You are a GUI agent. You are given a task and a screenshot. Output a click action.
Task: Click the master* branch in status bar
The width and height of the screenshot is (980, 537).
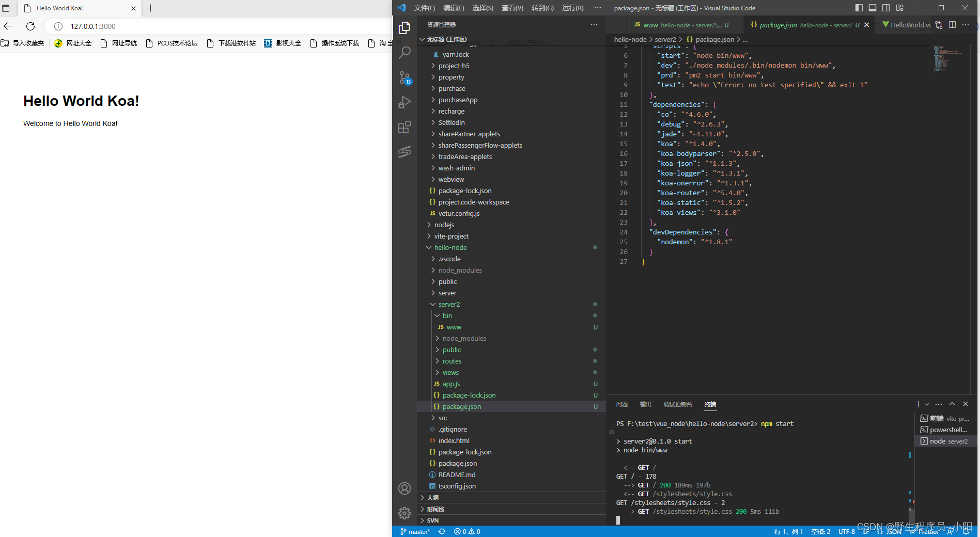click(415, 531)
